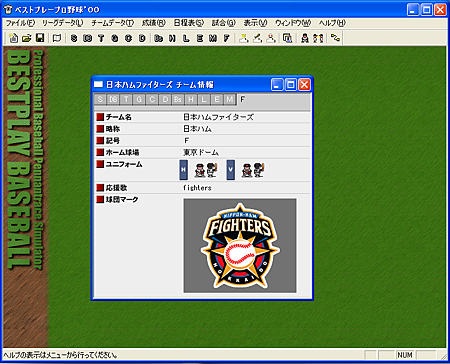450x364 pixels.
Task: Open the リーグデータ(L) menu
Action: click(x=62, y=23)
